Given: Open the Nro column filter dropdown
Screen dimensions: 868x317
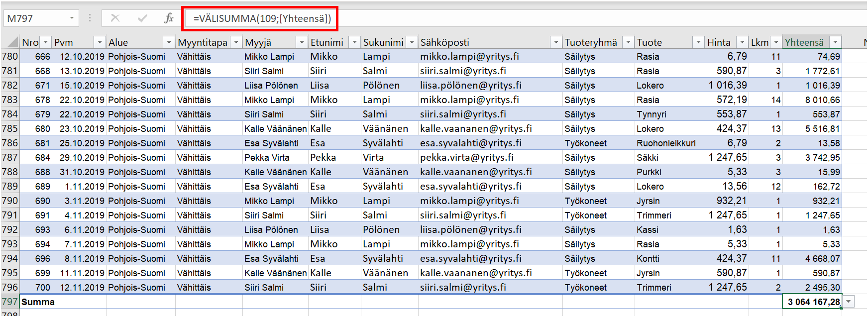Looking at the screenshot, I should [x=45, y=42].
